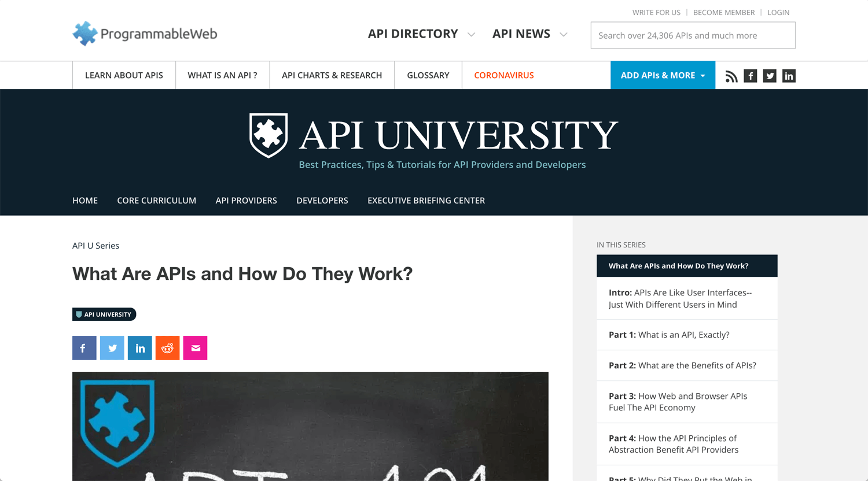Open Part 3: How Web and Browser APIs

[x=687, y=402]
